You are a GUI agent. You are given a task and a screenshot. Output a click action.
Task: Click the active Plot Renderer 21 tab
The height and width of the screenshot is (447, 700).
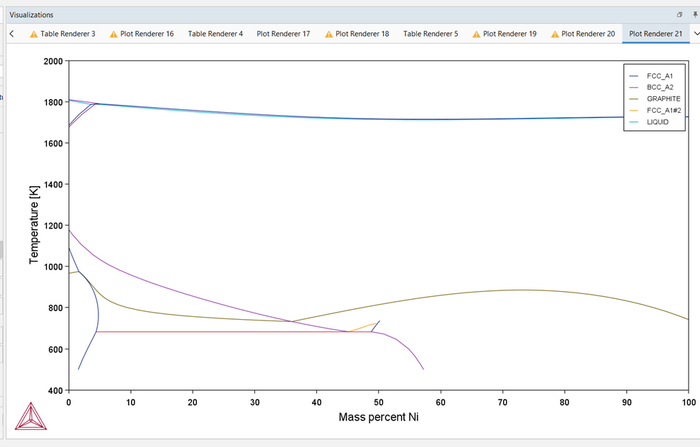point(655,33)
